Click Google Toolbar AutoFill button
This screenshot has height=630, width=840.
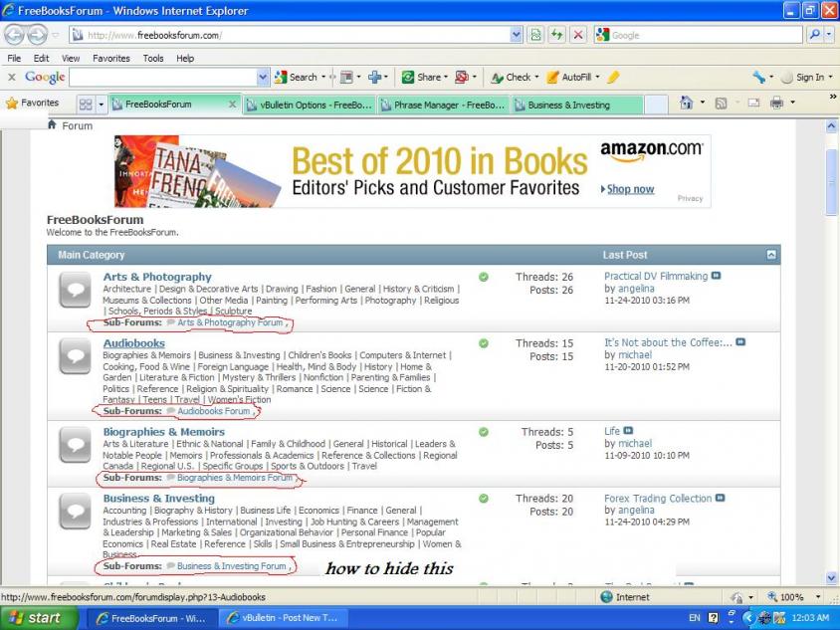pos(572,78)
